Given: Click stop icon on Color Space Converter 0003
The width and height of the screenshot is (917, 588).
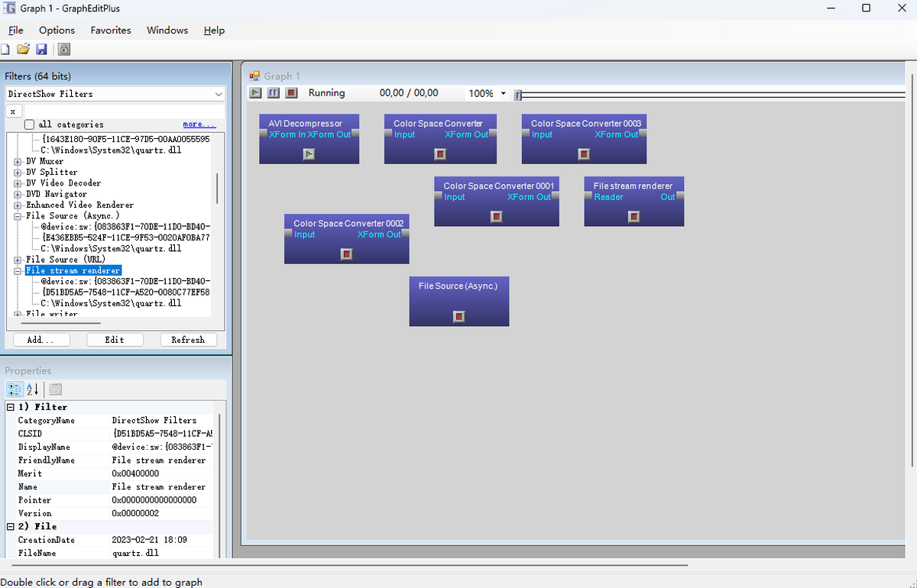Looking at the screenshot, I should pos(584,154).
